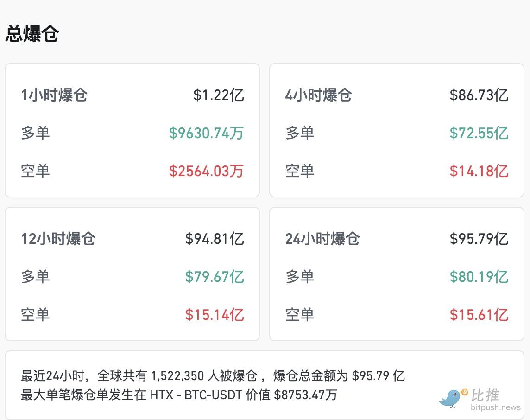Select the green $72.55亿 long value
Screen dimensions: 530x420
point(479,133)
